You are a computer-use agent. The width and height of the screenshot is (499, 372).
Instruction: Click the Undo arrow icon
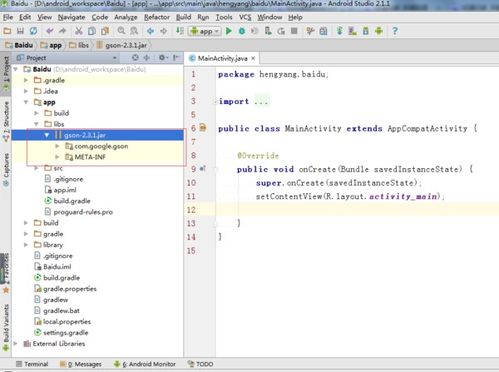pyautogui.click(x=50, y=31)
